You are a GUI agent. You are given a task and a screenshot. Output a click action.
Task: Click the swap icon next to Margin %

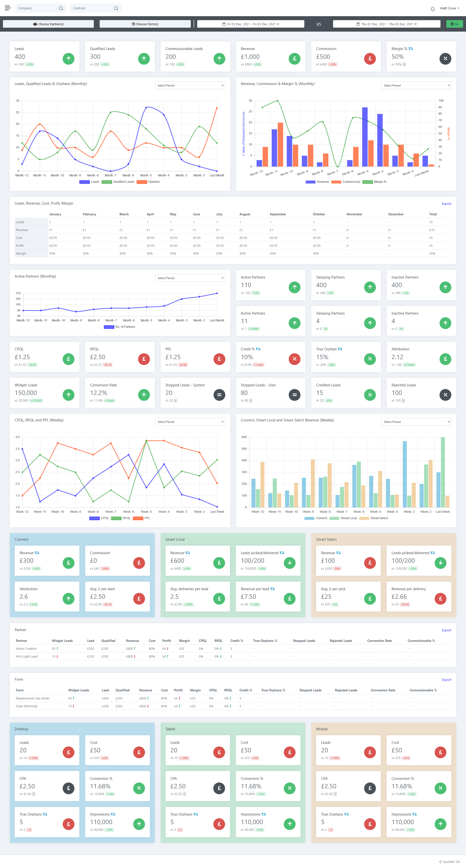pos(411,49)
